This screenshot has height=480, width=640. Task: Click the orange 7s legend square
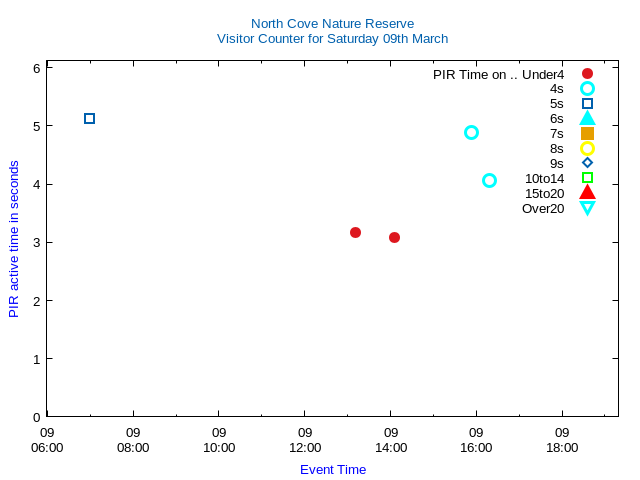(x=587, y=133)
